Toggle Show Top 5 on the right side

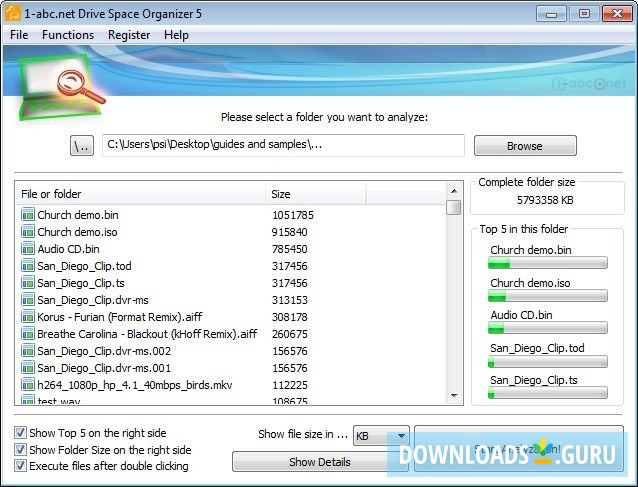tap(20, 432)
